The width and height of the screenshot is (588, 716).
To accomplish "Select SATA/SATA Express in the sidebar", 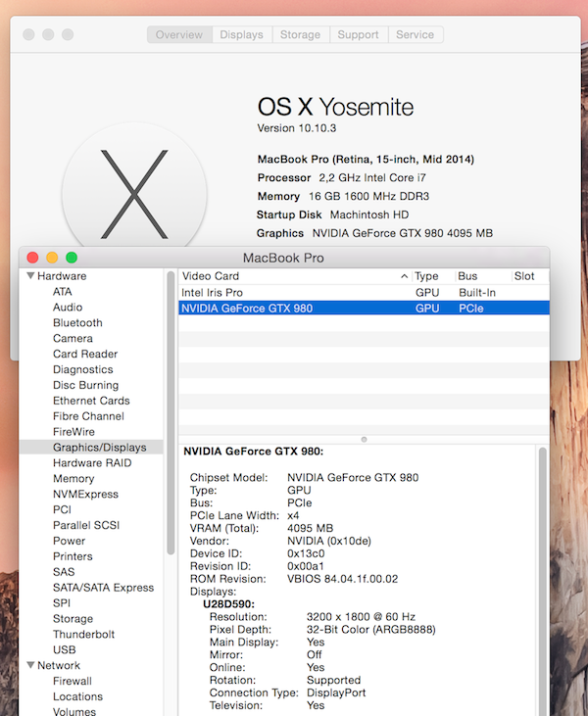I will click(x=103, y=588).
